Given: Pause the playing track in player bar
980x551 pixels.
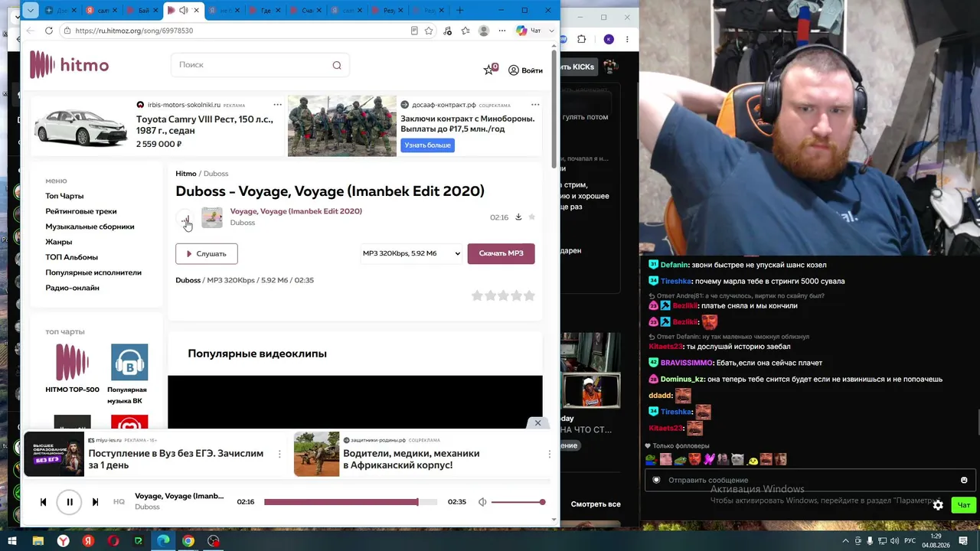Looking at the screenshot, I should coord(69,502).
